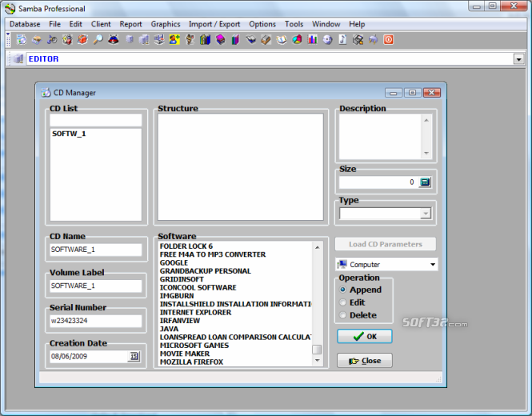This screenshot has height=416, width=532.
Task: Select IRFANVIEW in the Software list
Action: pyautogui.click(x=180, y=321)
